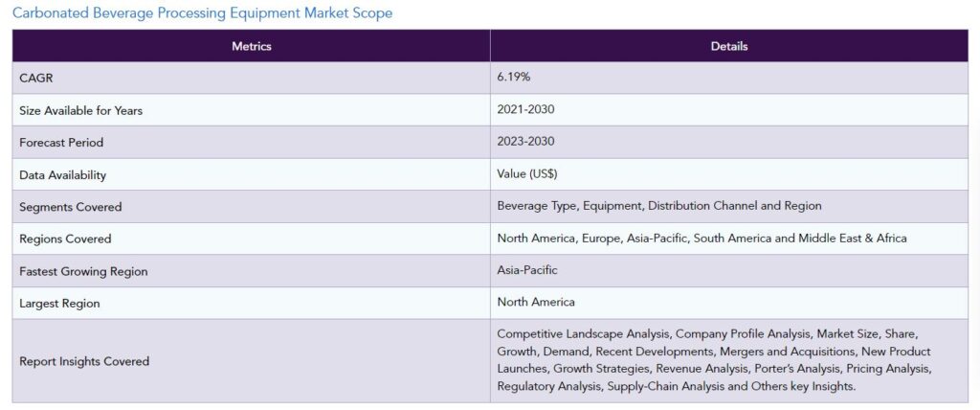Screen dimensions: 980x410
Task: Select the Metrics column header
Action: (x=252, y=46)
